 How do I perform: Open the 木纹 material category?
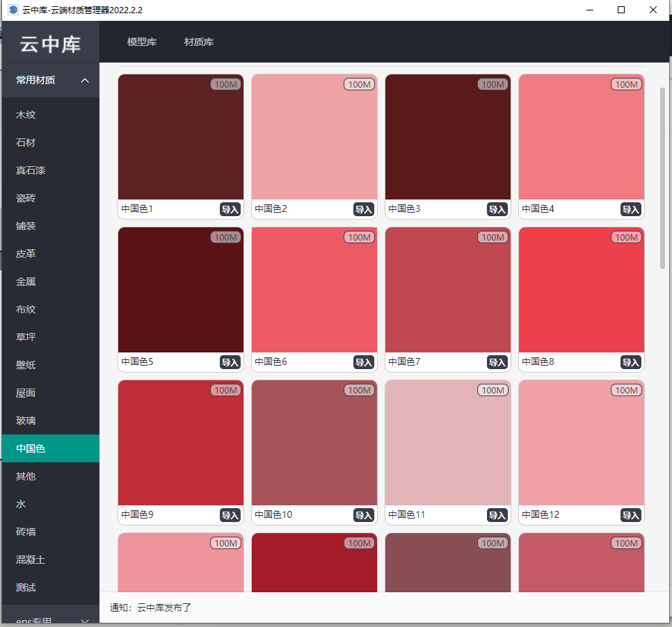51,115
